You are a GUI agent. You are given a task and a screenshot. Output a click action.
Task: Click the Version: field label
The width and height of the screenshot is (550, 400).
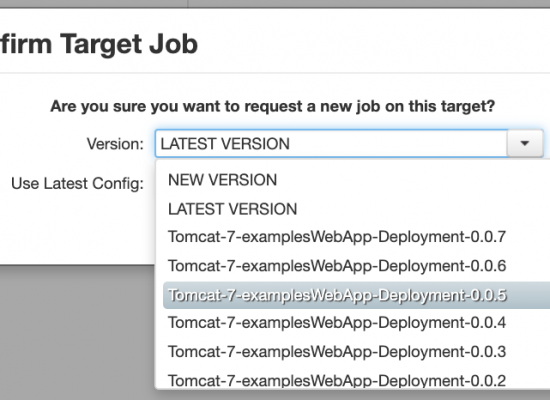115,144
